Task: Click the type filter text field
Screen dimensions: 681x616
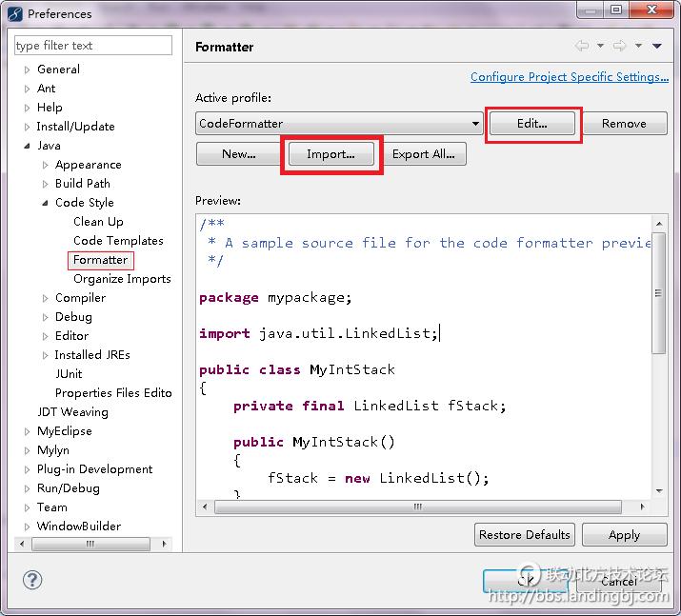Action: pos(93,46)
